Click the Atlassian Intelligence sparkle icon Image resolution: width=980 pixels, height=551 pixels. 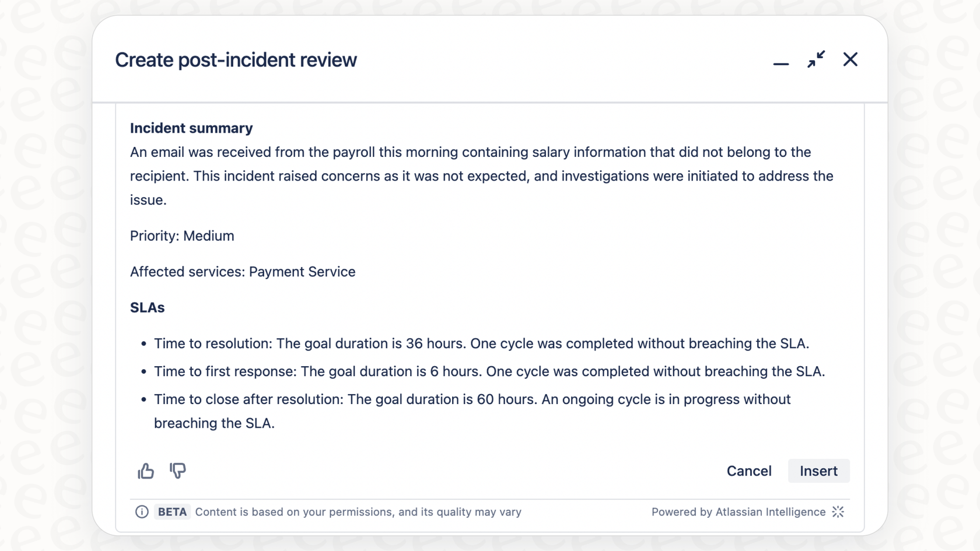pos(838,512)
